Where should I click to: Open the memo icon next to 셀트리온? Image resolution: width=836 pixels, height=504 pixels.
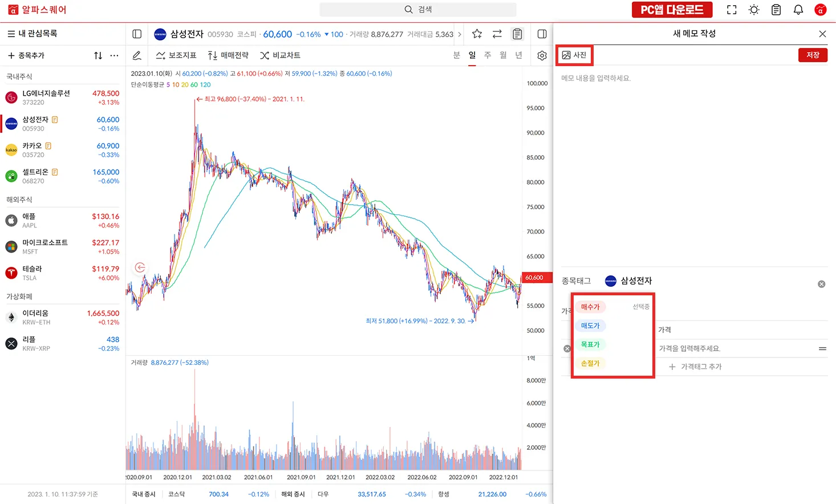[x=55, y=172]
